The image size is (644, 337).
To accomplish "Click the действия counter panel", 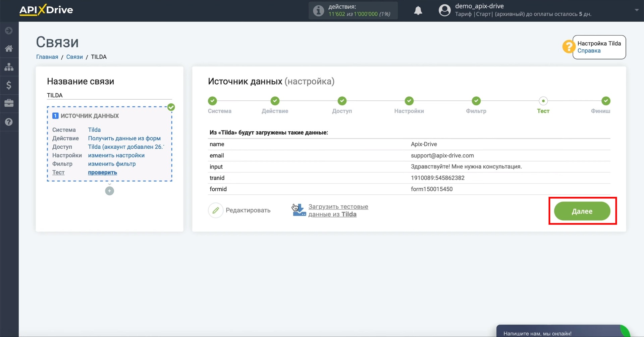I will click(x=353, y=10).
